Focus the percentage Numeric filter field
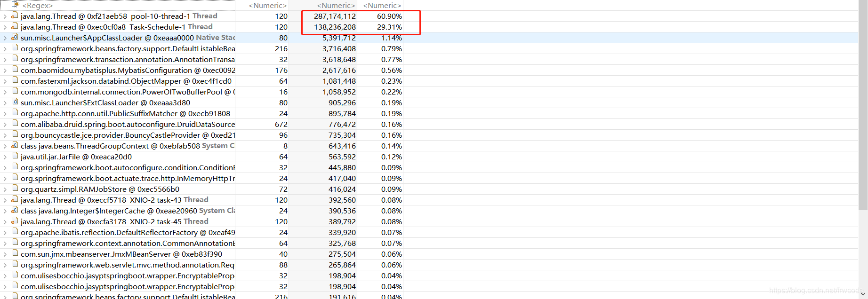 tap(380, 5)
